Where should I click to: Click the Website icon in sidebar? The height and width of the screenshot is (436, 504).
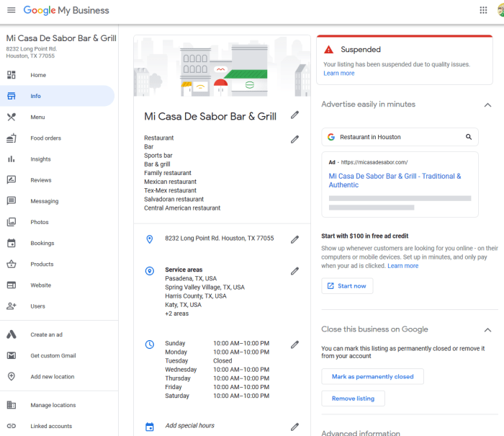(x=12, y=285)
